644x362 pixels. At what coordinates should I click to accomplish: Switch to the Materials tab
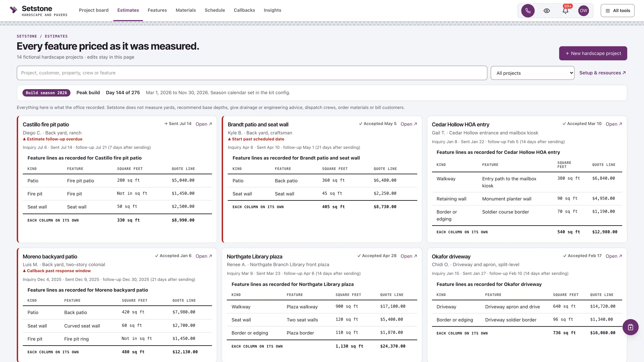point(186,10)
